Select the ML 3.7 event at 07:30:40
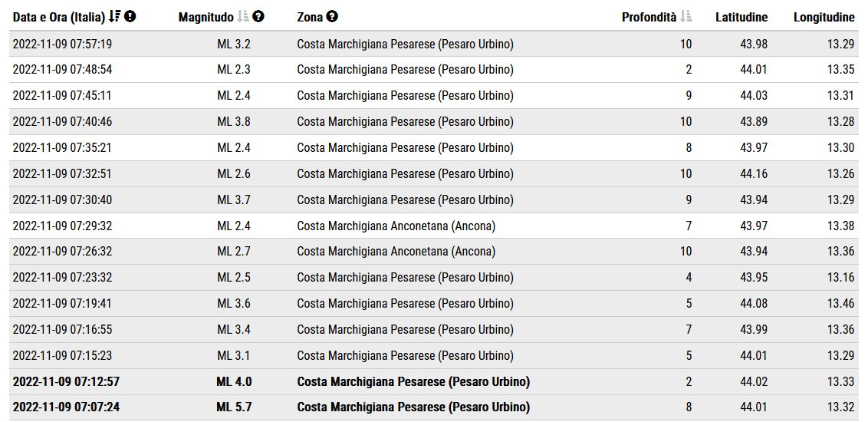This screenshot has height=422, width=868. coord(434,200)
